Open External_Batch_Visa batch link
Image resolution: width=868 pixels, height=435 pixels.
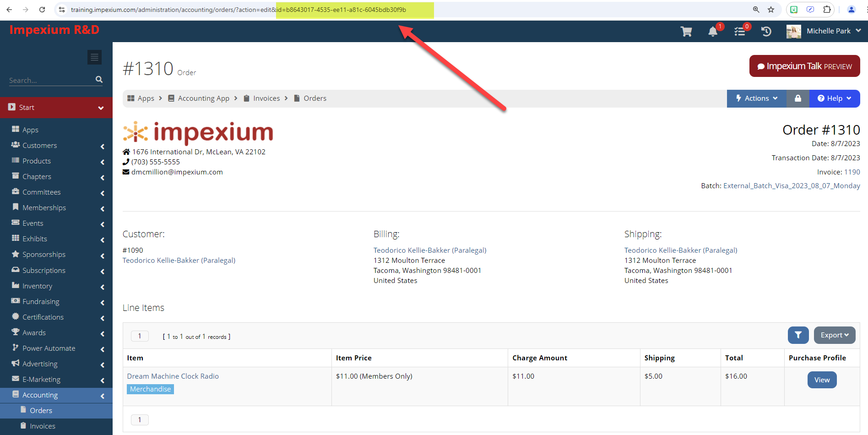[792, 186]
